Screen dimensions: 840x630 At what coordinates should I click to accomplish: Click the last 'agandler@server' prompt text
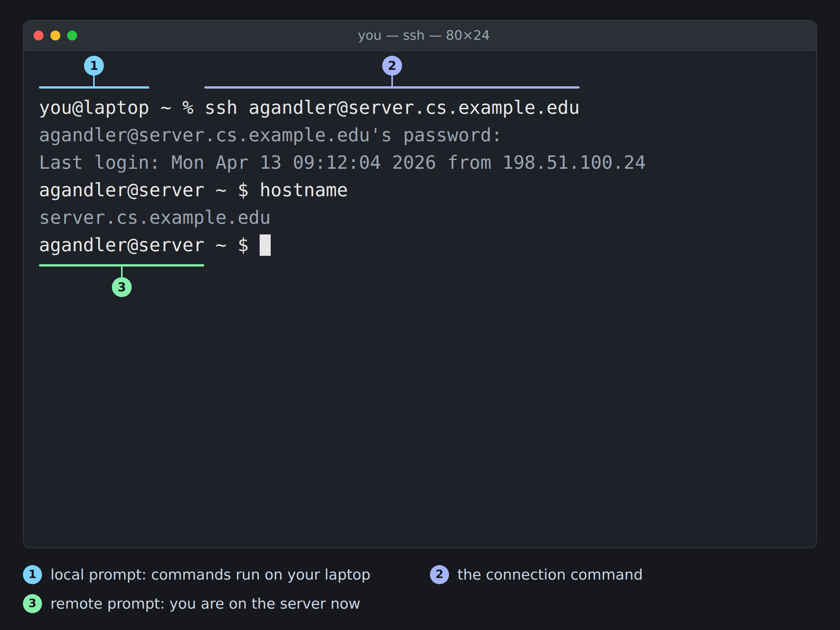tap(122, 246)
